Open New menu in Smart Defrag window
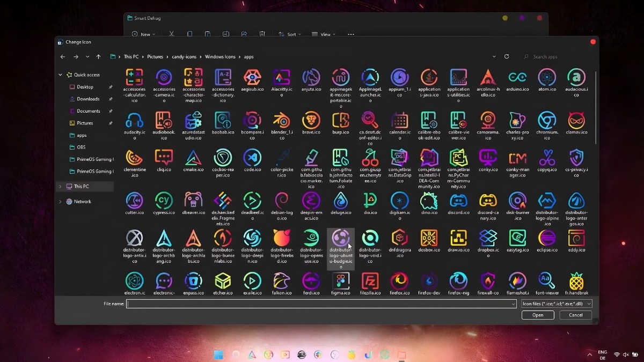Viewport: 644px width, 362px height. pyautogui.click(x=143, y=34)
